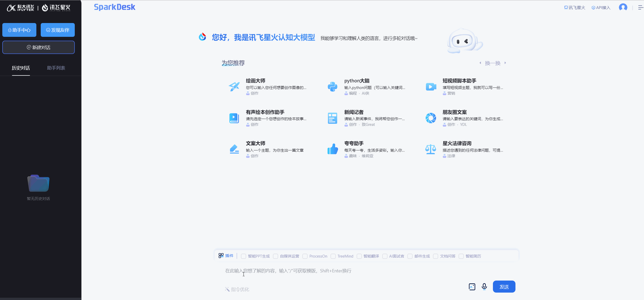
Task: Click the 换一换 refresh recommendations link
Action: (493, 63)
